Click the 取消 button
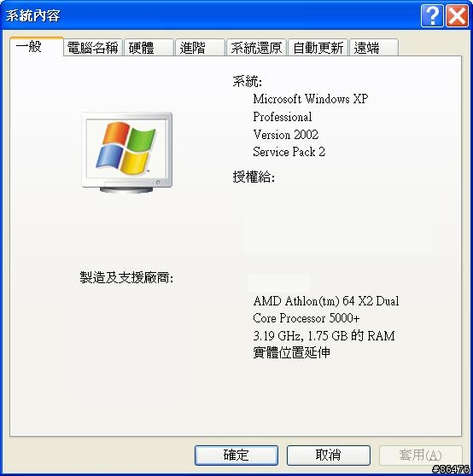This screenshot has width=473, height=476. click(329, 455)
